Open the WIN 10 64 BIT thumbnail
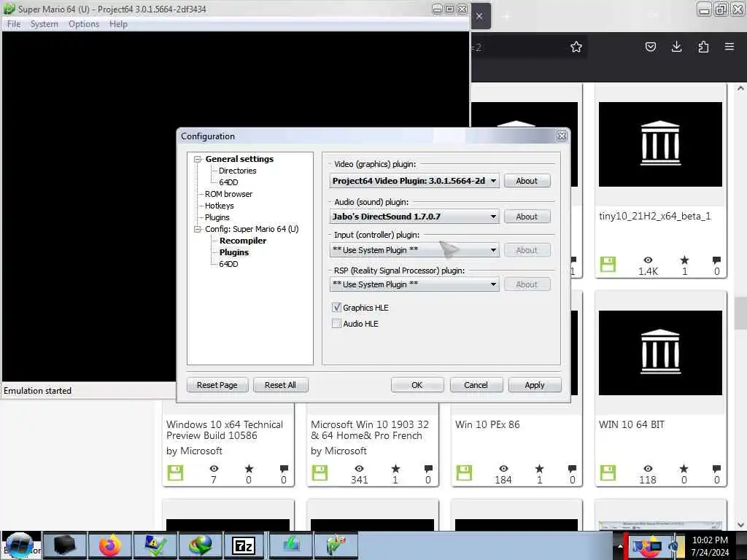This screenshot has width=747, height=560. (660, 353)
